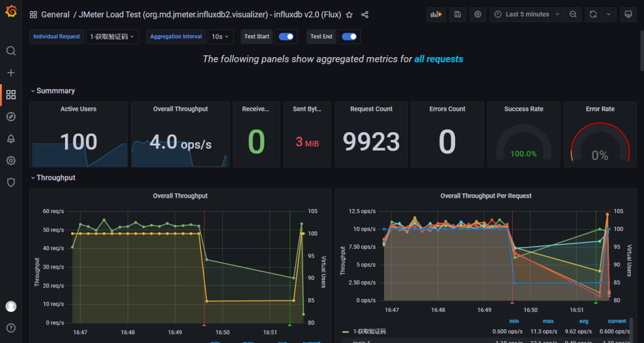Open the share dashboard icon
Screen dimensions: 644x343
[364, 14]
